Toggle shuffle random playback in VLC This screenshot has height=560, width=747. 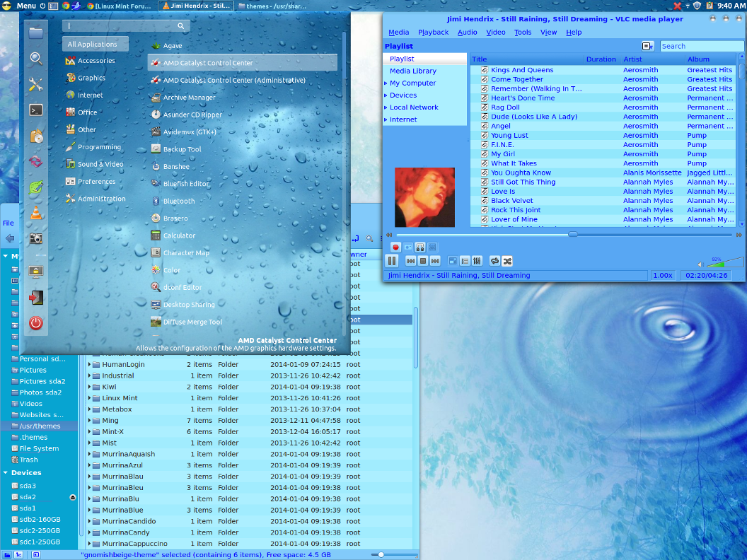click(x=507, y=261)
